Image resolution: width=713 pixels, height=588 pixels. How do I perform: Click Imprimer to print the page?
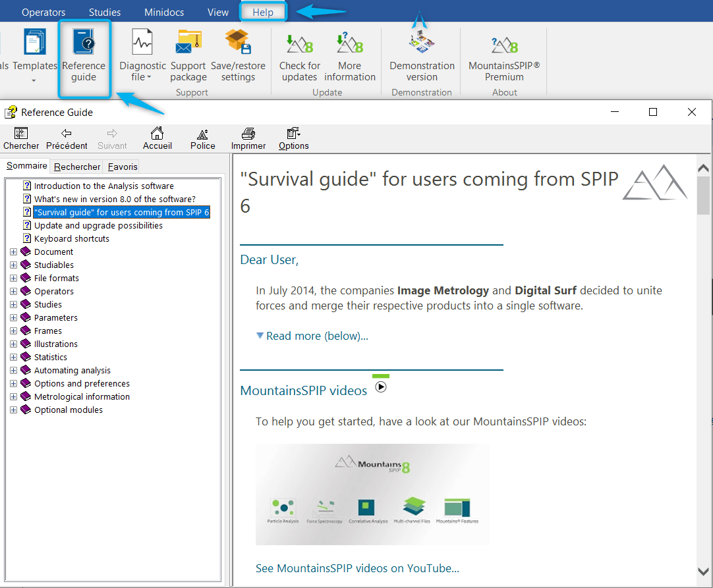click(x=248, y=138)
